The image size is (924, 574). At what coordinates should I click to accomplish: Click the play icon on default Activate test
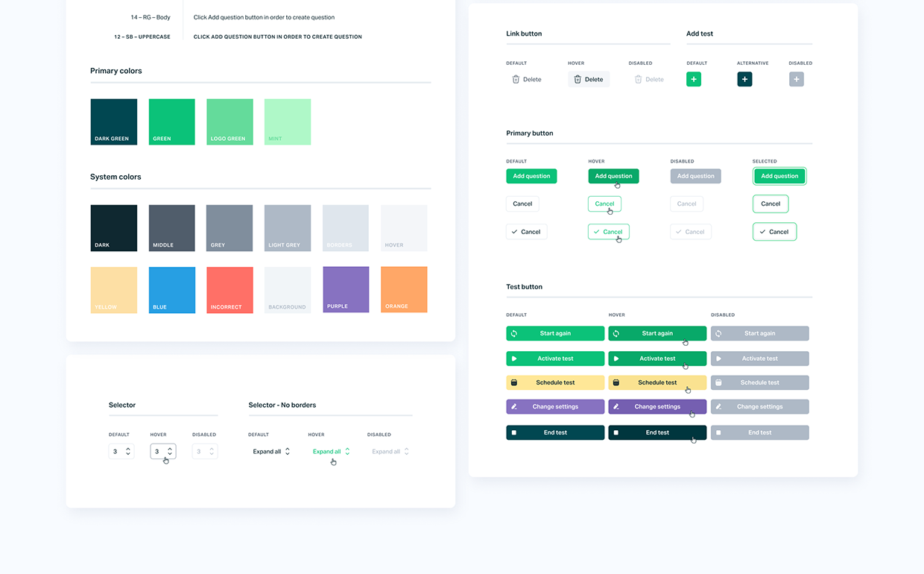(514, 359)
